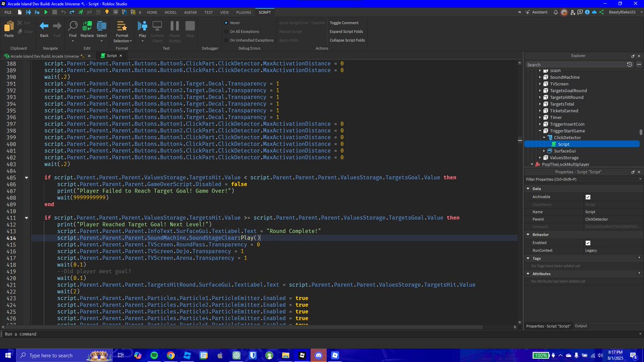
Task: Click the BeastyBlake101 account name
Action: (621, 12)
